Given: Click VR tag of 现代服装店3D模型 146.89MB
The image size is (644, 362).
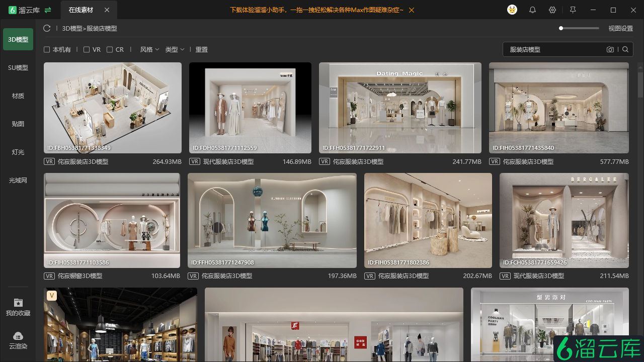Looking at the screenshot, I should [x=195, y=162].
